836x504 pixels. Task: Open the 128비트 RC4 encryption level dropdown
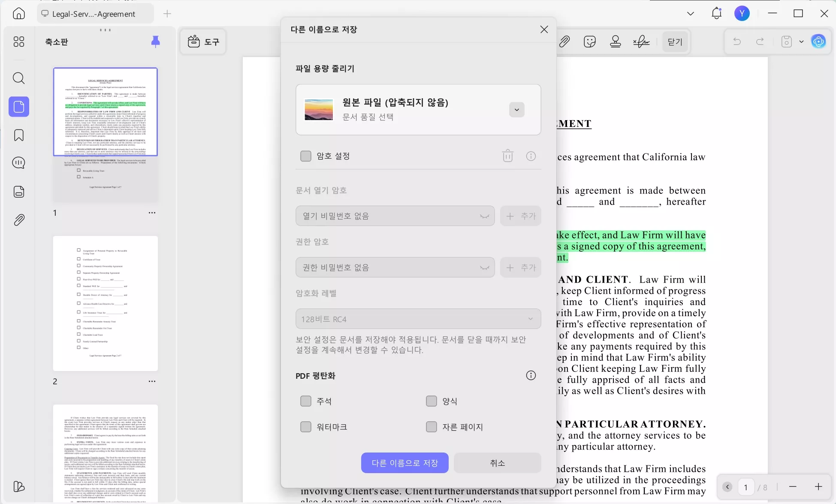pyautogui.click(x=531, y=319)
